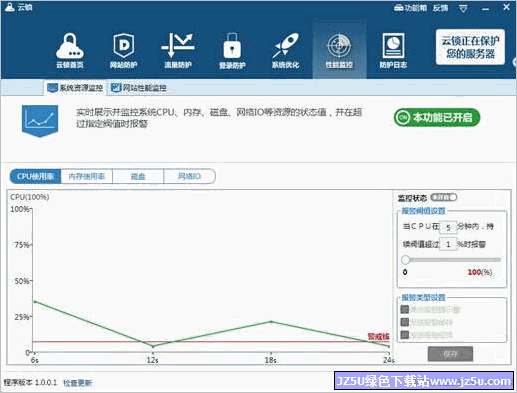Screen dimensions: 517x393
Task: Click the 云锁正在保护您的服务器 banner
Action: click(470, 47)
